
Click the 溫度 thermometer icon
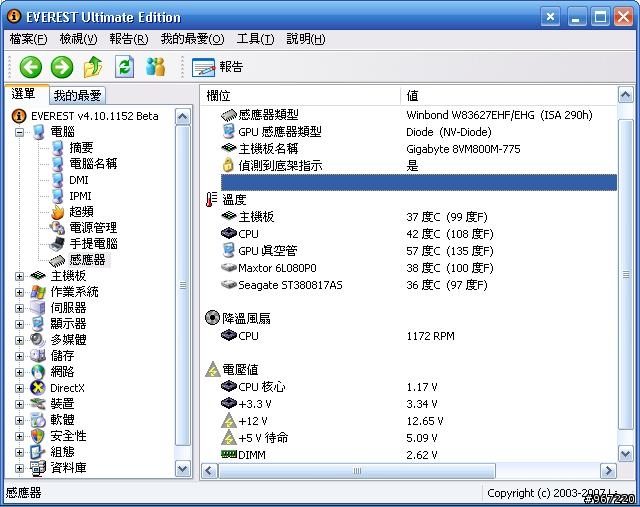click(211, 200)
